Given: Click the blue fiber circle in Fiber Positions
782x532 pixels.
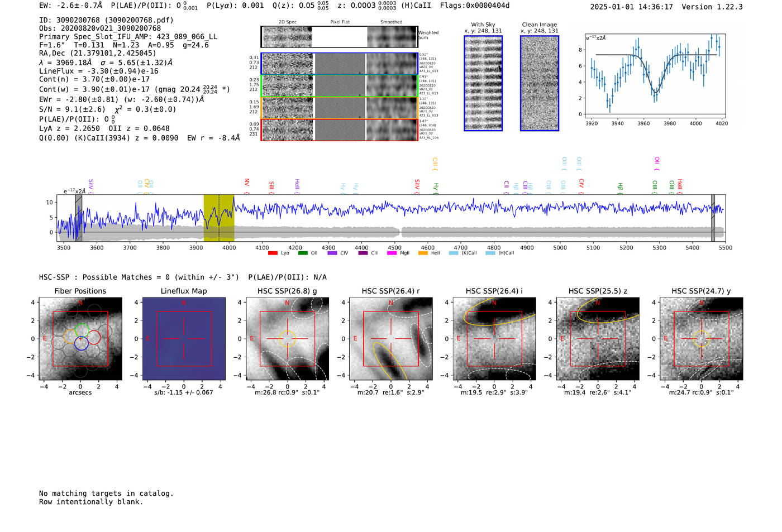Looking at the screenshot, I should (81, 343).
